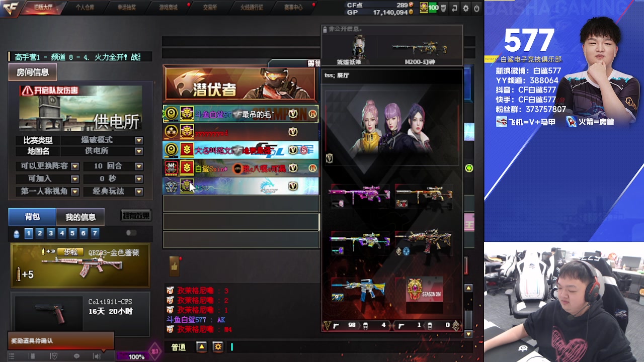The height and width of the screenshot is (362, 644).
Task: Click the 供电所 map preview thumbnail
Action: click(x=80, y=109)
